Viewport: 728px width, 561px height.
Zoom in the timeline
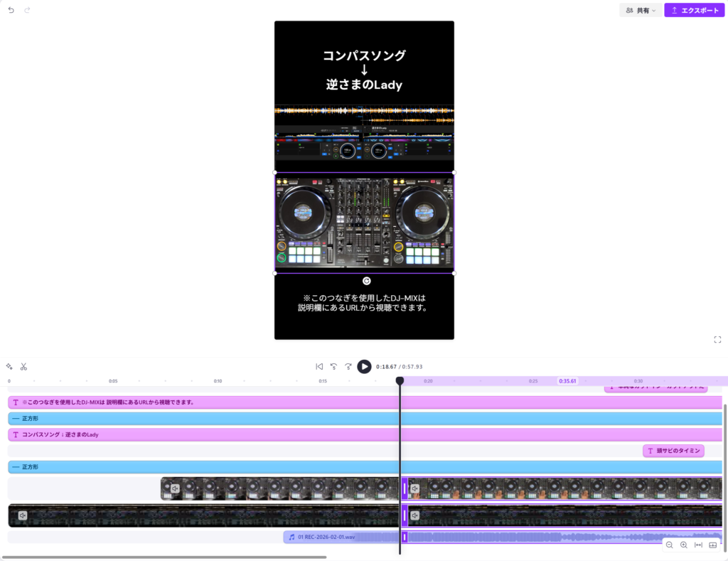pyautogui.click(x=684, y=545)
